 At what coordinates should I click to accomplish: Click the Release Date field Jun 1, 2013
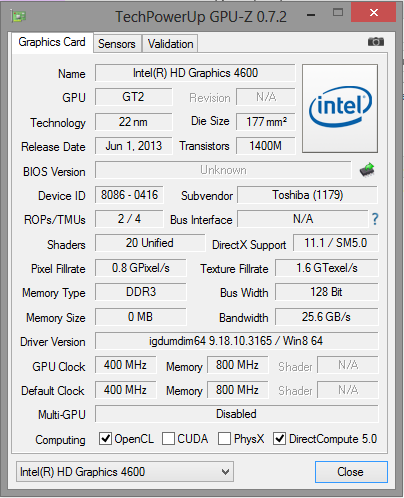[x=134, y=146]
